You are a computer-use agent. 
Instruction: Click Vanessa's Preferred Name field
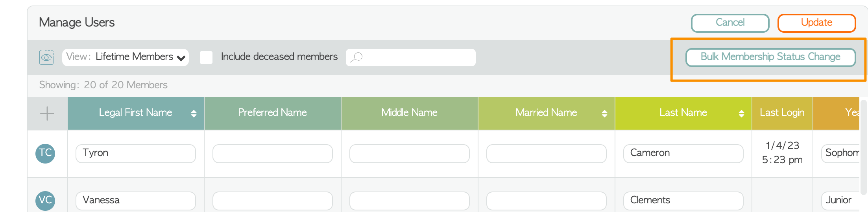coord(273,201)
